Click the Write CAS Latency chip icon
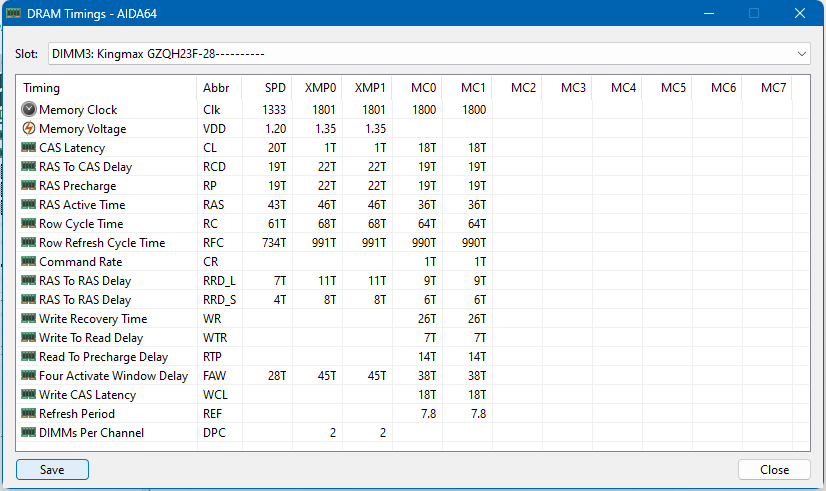The image size is (826, 491). click(28, 394)
